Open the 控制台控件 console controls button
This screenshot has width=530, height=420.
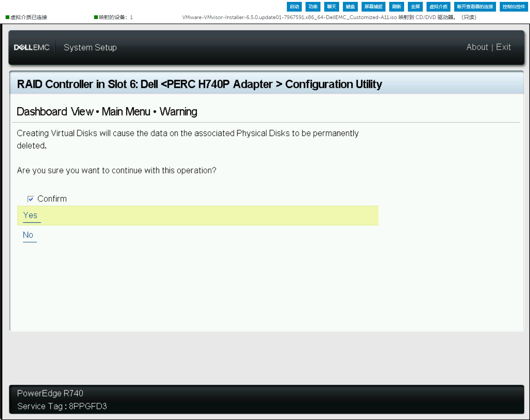point(514,7)
